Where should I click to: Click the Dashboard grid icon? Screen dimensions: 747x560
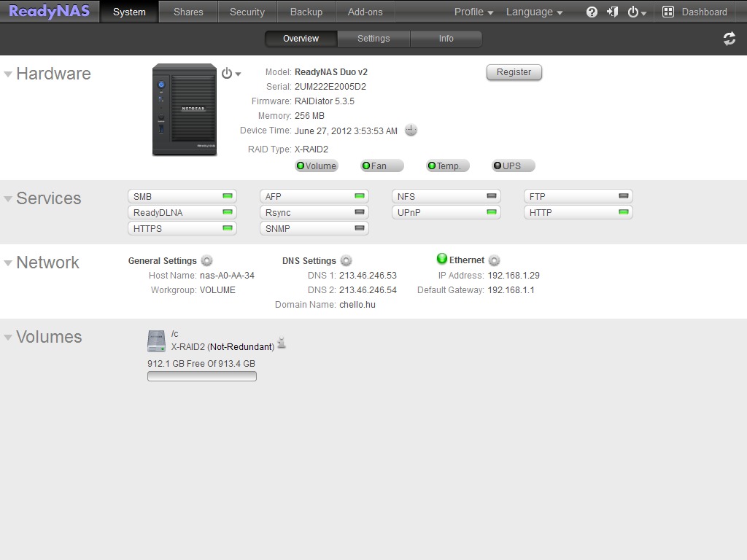click(668, 12)
